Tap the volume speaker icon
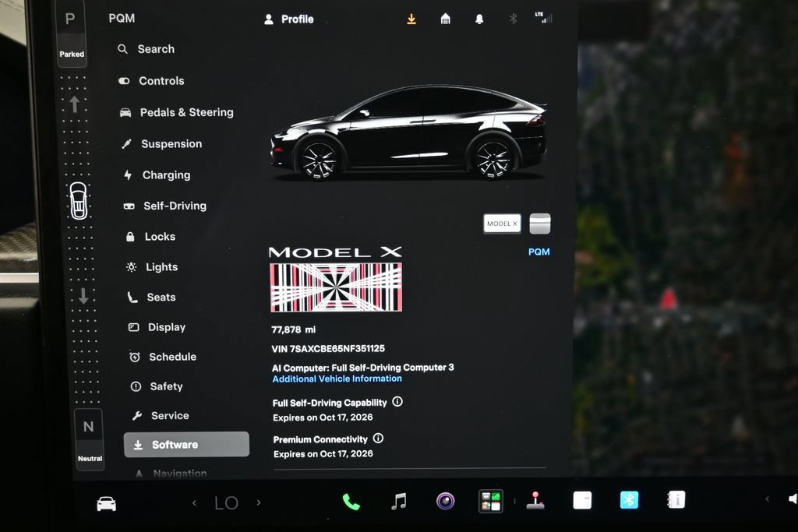Viewport: 798px width, 532px height. click(793, 499)
